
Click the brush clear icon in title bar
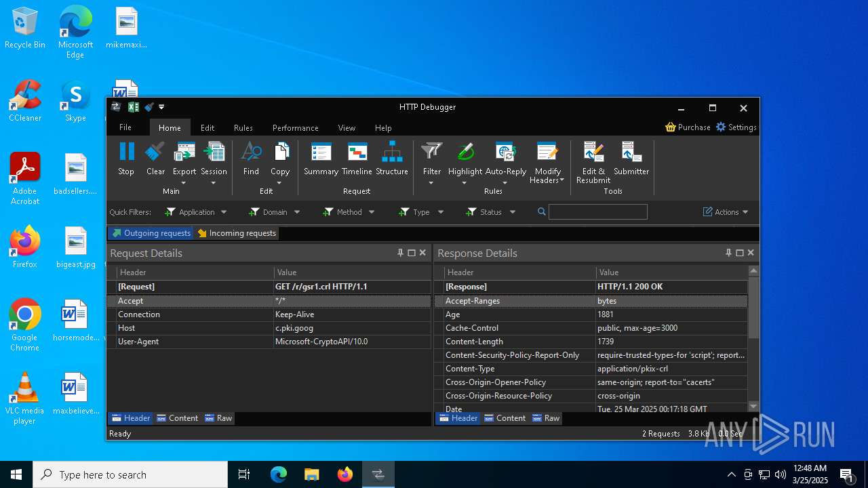(149, 107)
